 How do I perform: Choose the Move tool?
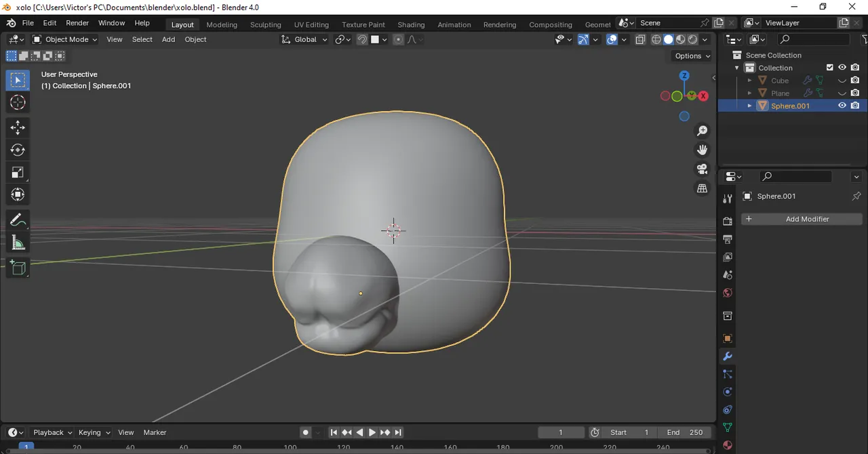click(x=18, y=127)
